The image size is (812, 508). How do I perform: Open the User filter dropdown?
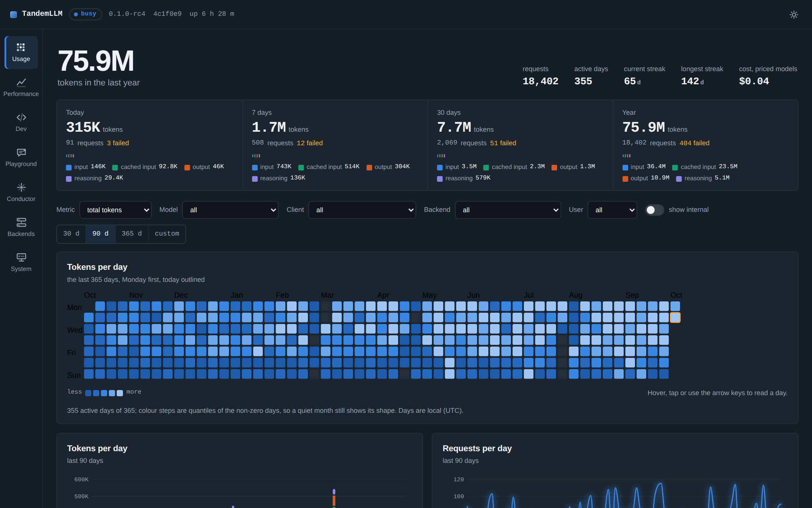[612, 210]
